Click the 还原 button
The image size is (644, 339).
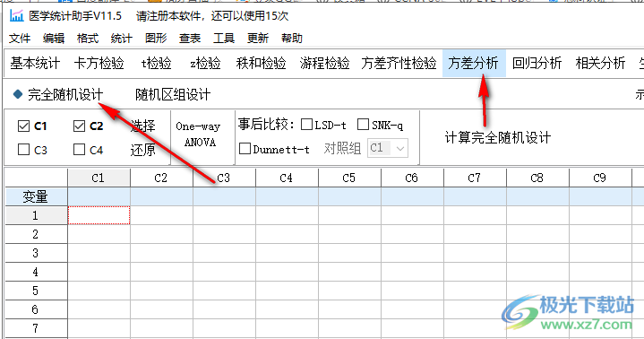(x=142, y=150)
